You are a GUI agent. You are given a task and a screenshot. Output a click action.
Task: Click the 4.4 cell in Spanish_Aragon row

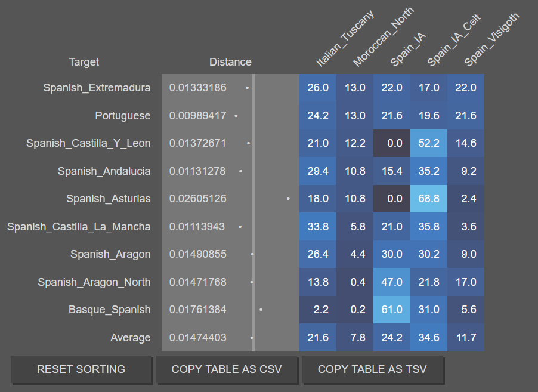(x=355, y=254)
